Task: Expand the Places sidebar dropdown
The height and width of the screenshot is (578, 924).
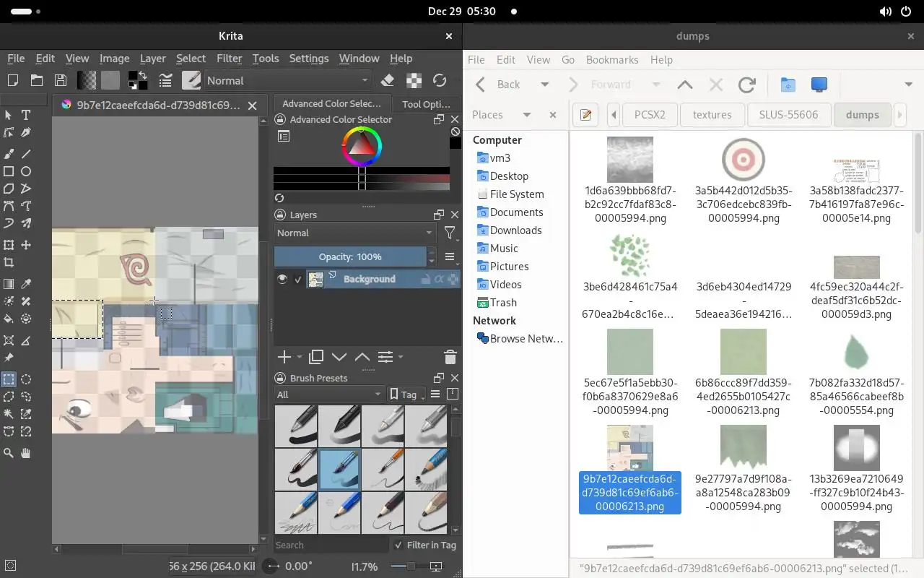Action: pyautogui.click(x=527, y=115)
